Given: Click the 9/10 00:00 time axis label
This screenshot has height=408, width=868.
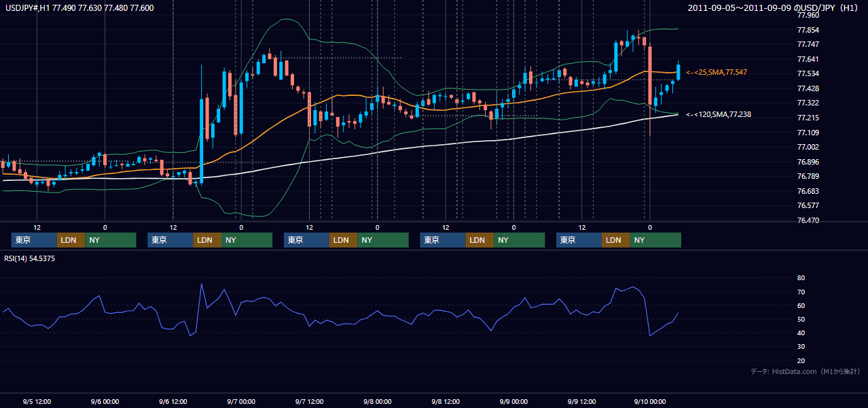Looking at the screenshot, I should pyautogui.click(x=649, y=401).
